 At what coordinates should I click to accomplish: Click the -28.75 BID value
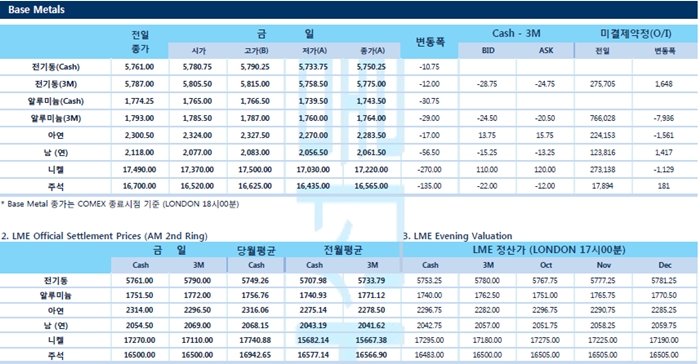(x=487, y=84)
